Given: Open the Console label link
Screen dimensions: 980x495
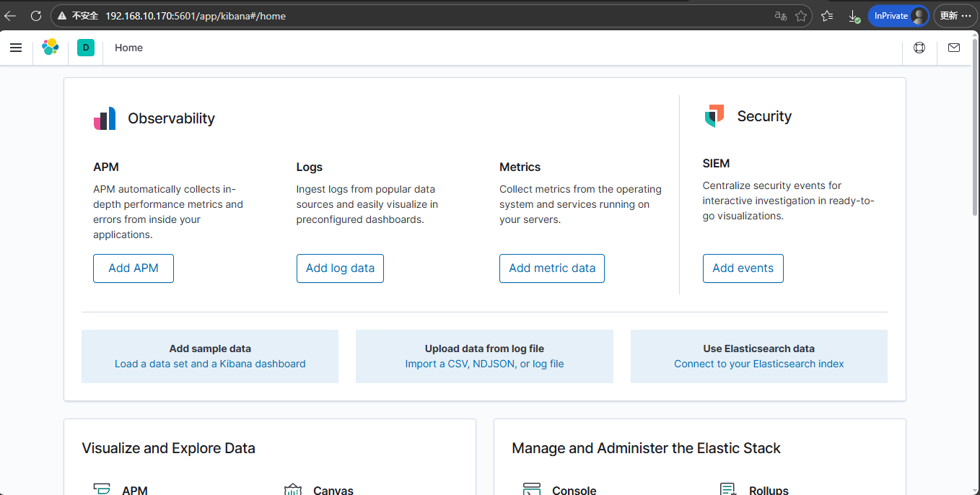Looking at the screenshot, I should [x=574, y=490].
